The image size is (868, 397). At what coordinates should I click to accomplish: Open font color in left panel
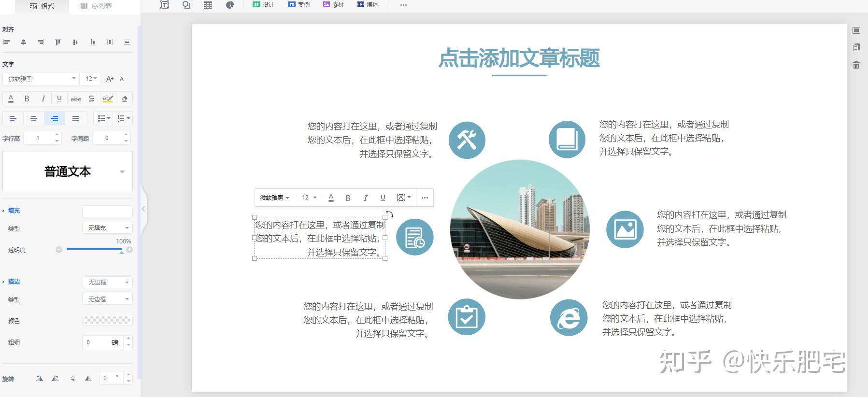point(11,99)
